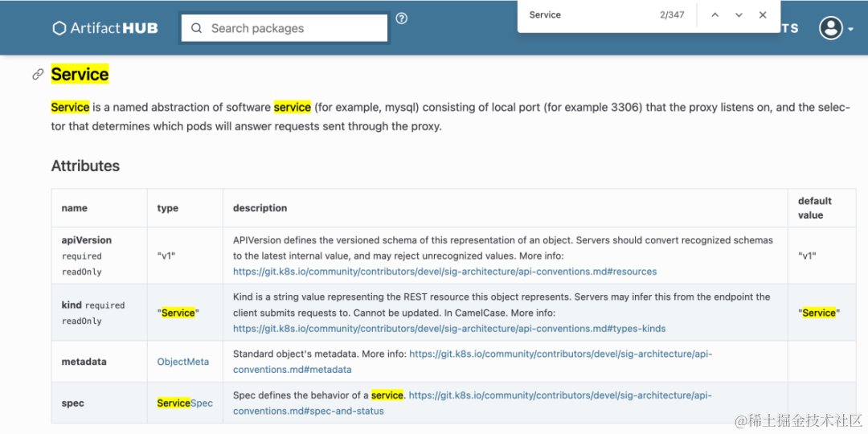Go to next find match arrow
Image resolution: width=868 pixels, height=434 pixels.
click(739, 15)
